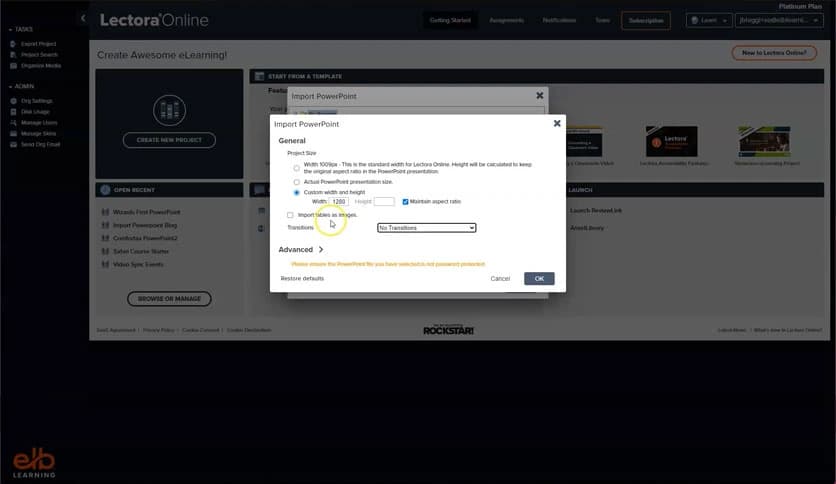Viewport: 836px width, 484px height.
Task: Click Cancel in Import PowerPoint dialog
Action: (500, 278)
